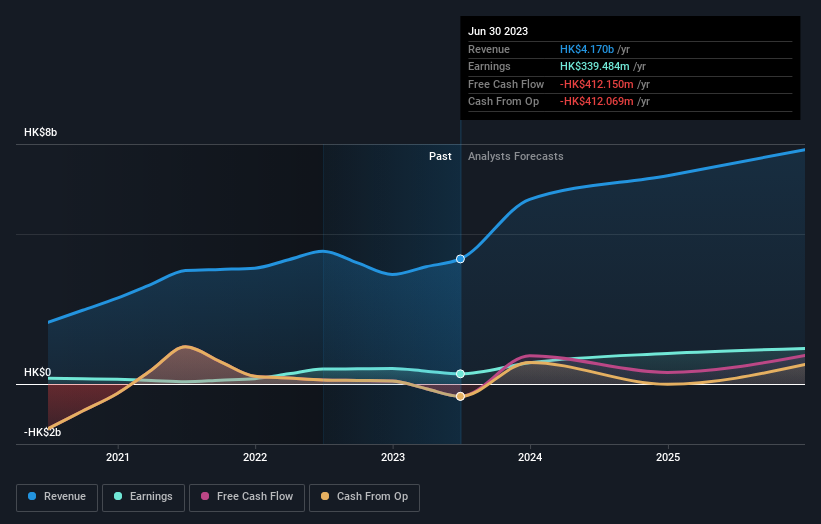
Task: Select the orange Cash From Op data point marker
Action: tap(460, 396)
